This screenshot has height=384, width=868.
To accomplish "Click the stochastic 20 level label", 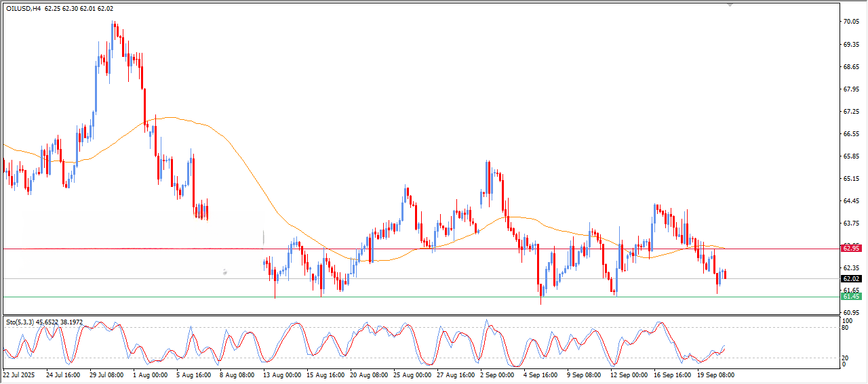I will 846,358.
